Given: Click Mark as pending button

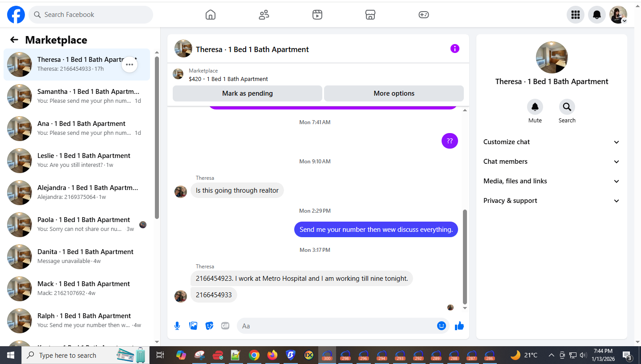Looking at the screenshot, I should pos(247,93).
